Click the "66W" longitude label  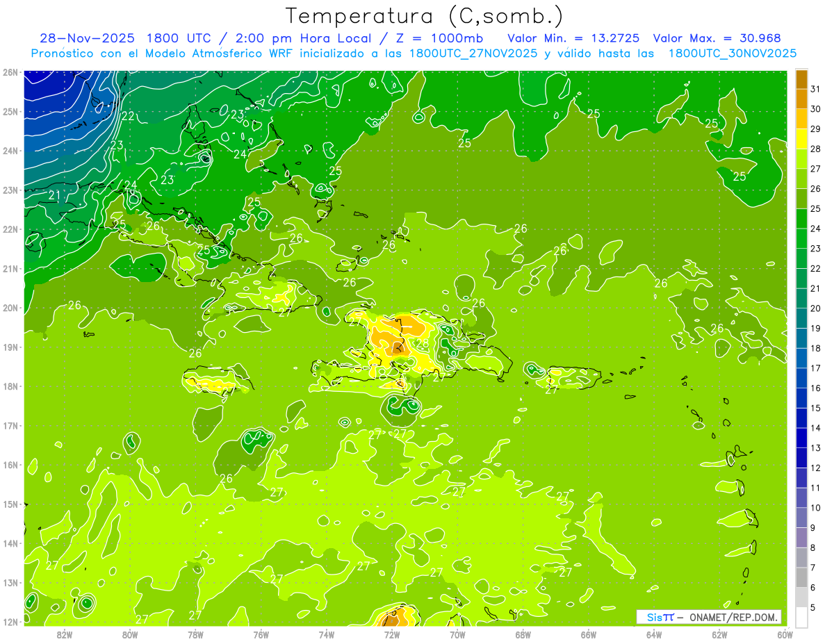pyautogui.click(x=588, y=634)
